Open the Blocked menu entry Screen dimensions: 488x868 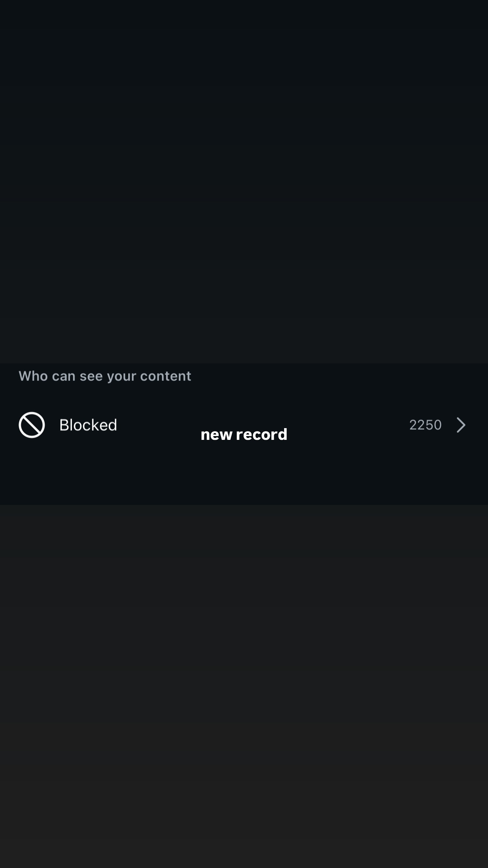pos(88,425)
